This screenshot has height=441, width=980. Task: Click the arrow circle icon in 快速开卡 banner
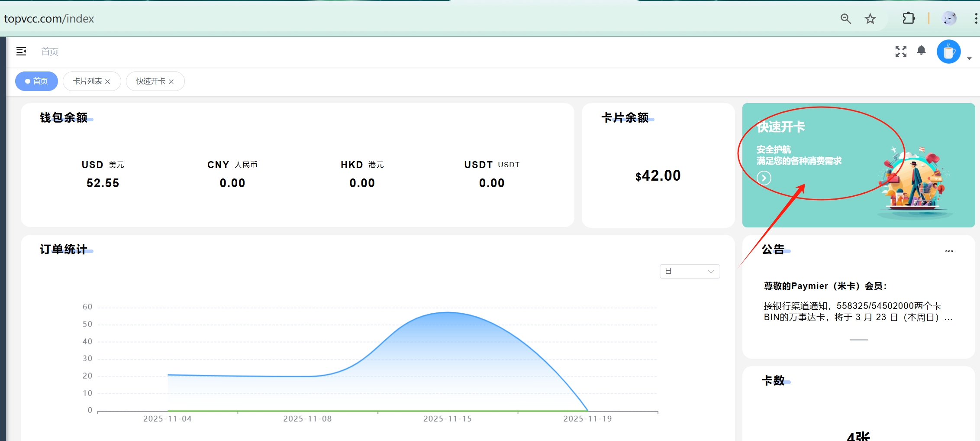coord(764,178)
